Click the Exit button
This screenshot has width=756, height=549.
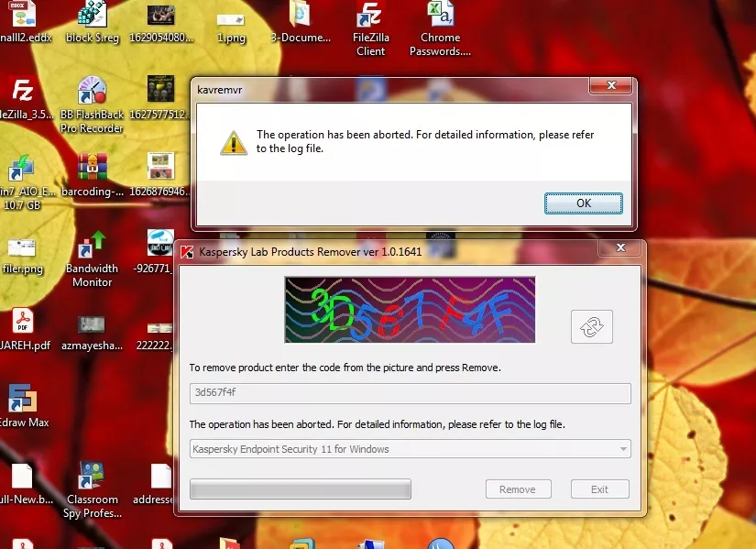click(x=600, y=489)
